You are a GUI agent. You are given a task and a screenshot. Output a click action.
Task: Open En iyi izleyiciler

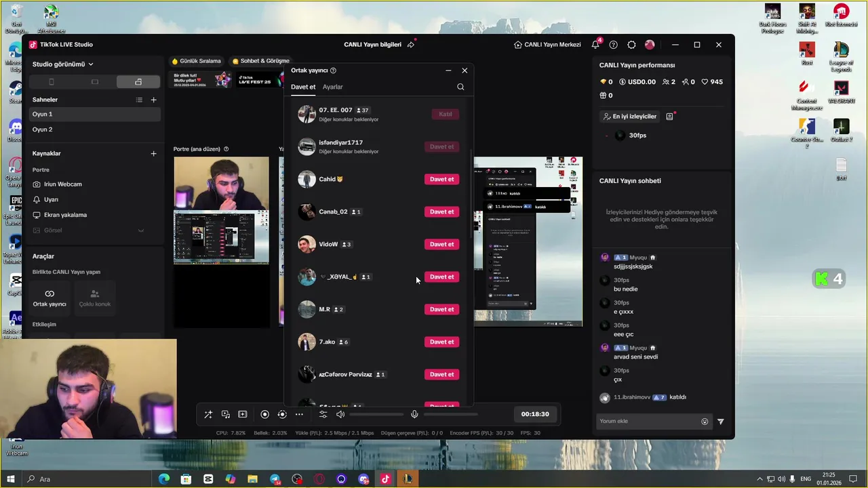[x=630, y=117]
